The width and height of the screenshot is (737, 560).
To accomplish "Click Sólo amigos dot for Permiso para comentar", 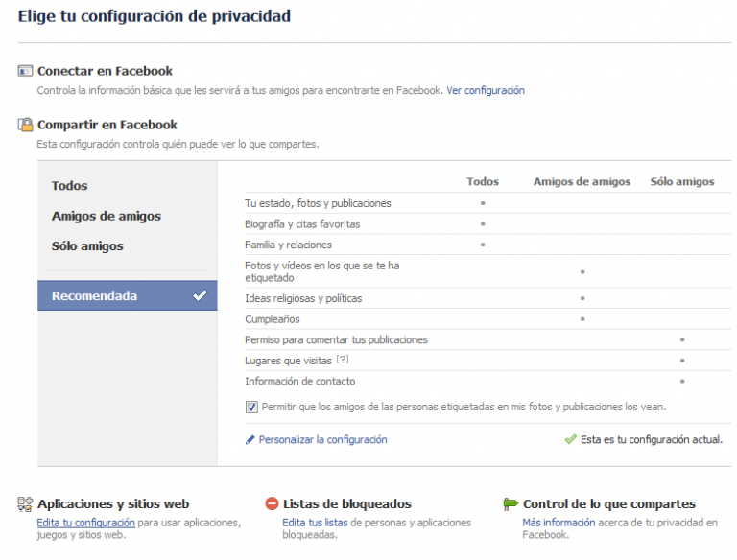I will 682,339.
